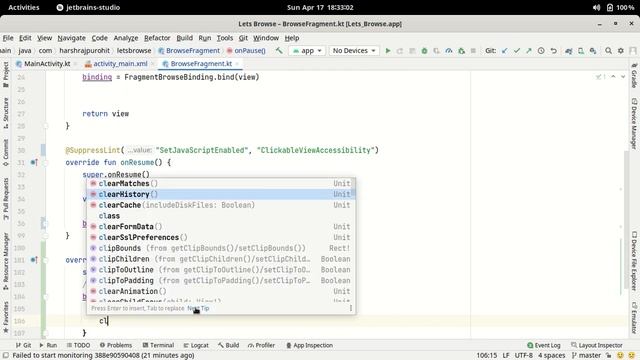The height and width of the screenshot is (360, 640).
Task: Select clearHistory() completion suggestion
Action: (x=221, y=194)
